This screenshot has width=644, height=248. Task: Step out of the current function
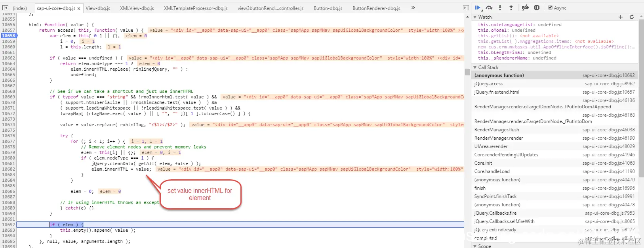pos(511,8)
